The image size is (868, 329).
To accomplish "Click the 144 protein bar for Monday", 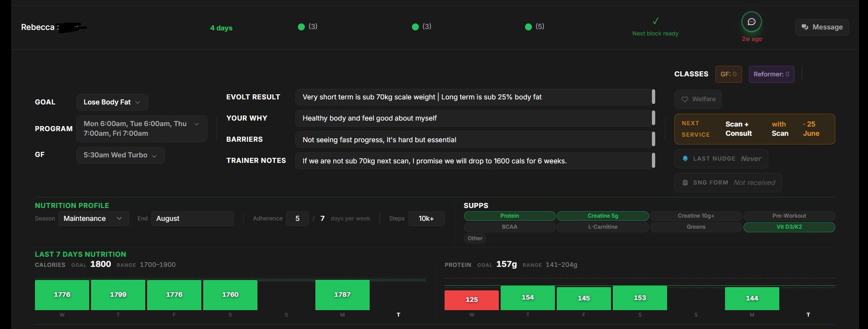I will (752, 299).
